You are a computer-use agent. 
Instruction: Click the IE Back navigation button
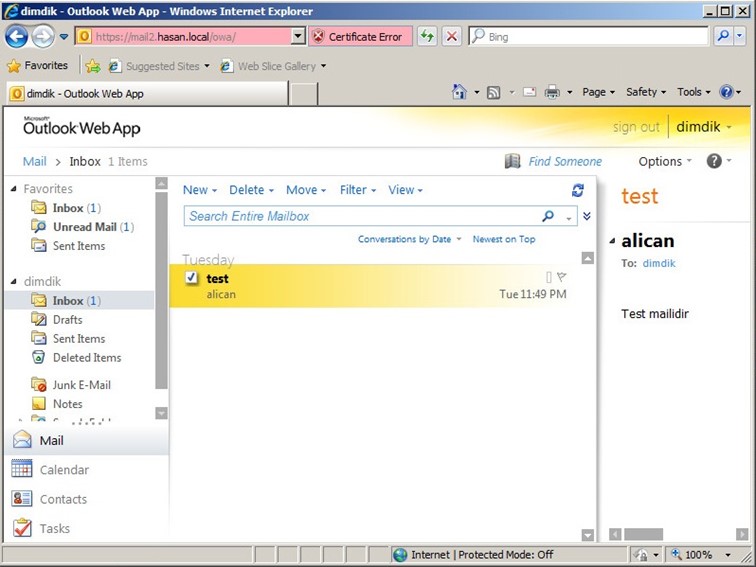click(16, 37)
